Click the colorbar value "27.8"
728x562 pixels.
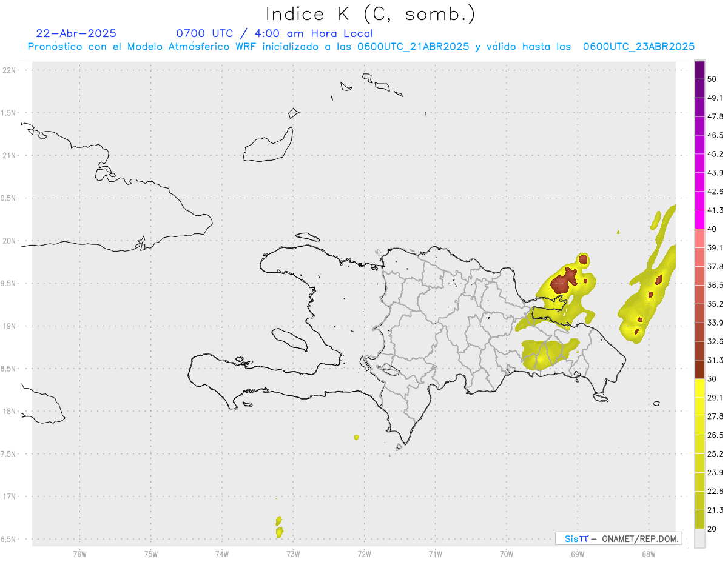(x=715, y=416)
